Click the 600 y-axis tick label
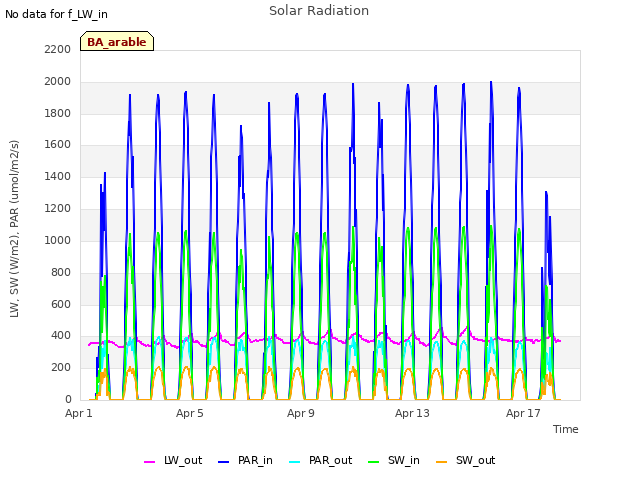The image size is (640, 480). pos(61,304)
